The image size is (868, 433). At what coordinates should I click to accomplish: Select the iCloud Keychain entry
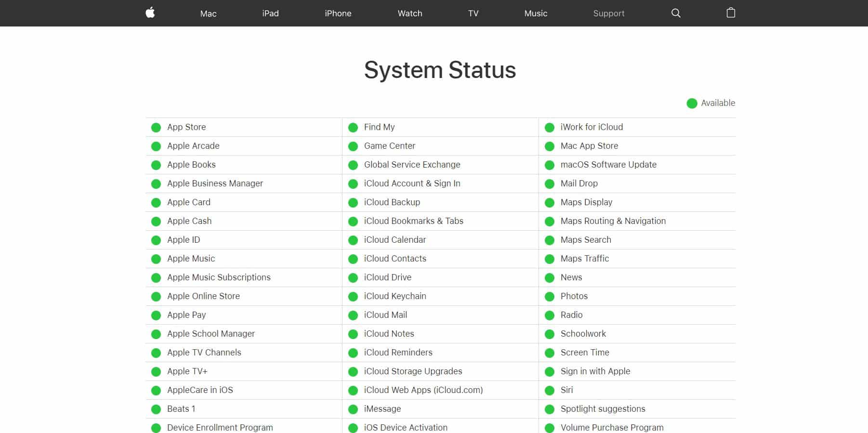[x=395, y=296]
